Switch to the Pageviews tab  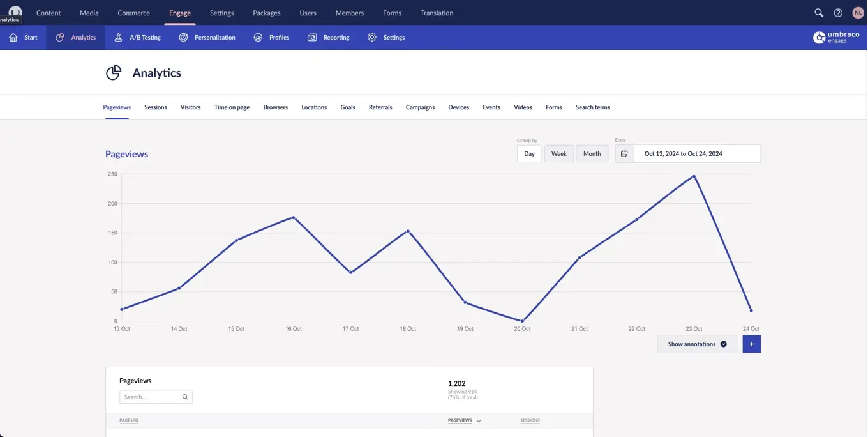coord(117,107)
